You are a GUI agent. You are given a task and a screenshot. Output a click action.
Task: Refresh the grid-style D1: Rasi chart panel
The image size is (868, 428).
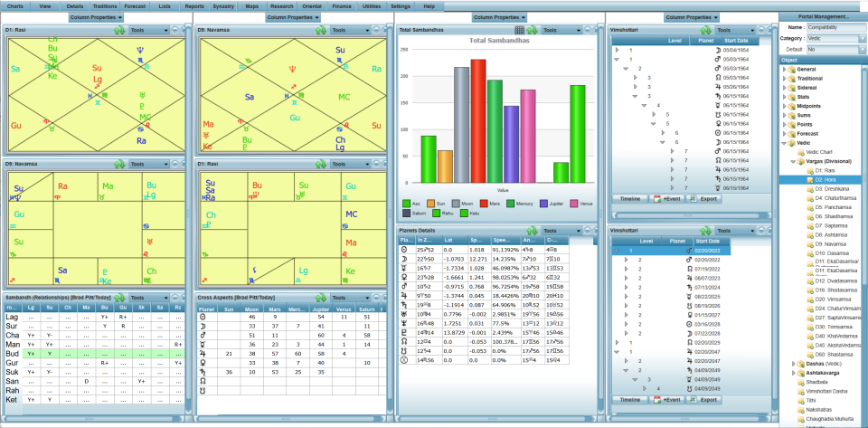321,164
